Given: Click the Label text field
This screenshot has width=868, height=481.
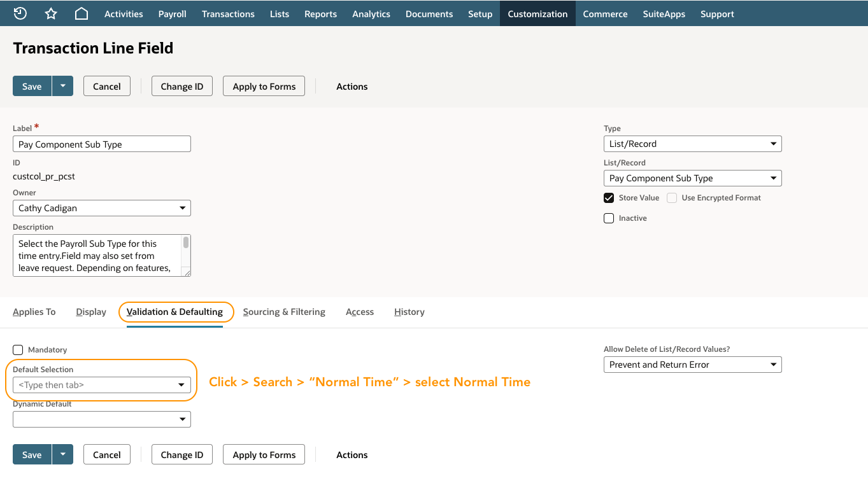Looking at the screenshot, I should pyautogui.click(x=102, y=144).
